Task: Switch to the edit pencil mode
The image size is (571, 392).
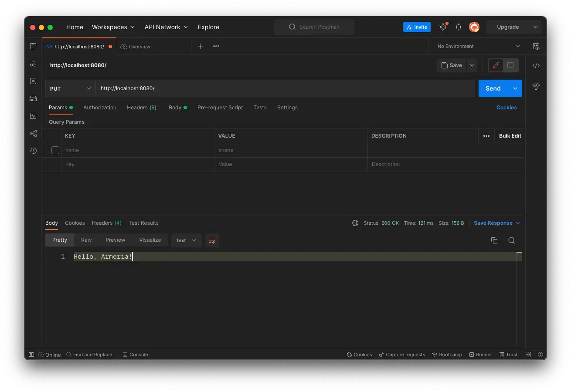Action: [x=496, y=65]
